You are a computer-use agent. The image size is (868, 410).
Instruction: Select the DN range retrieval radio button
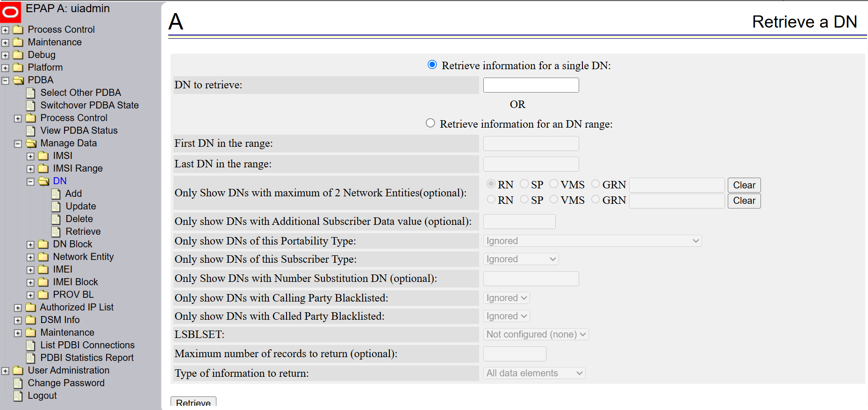point(430,123)
